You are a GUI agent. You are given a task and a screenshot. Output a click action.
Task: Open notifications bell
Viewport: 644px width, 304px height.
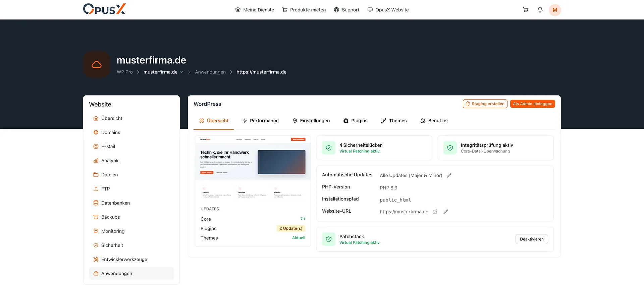click(540, 10)
